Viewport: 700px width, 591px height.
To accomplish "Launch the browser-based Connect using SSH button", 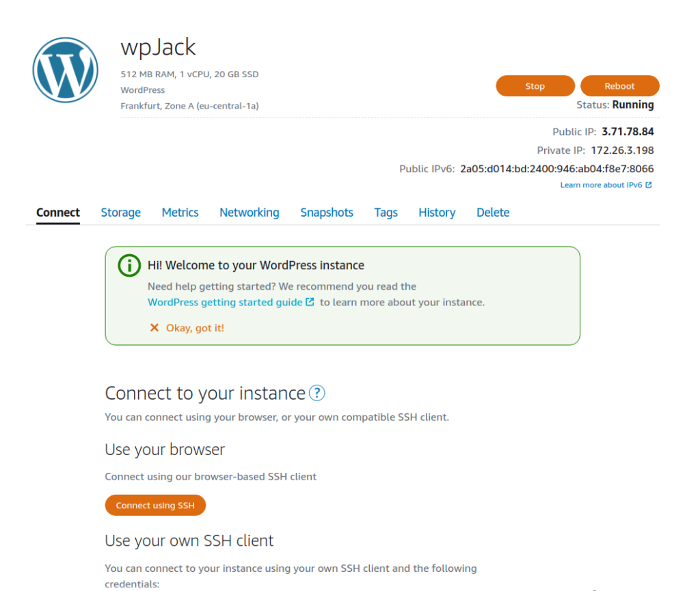I will [155, 506].
